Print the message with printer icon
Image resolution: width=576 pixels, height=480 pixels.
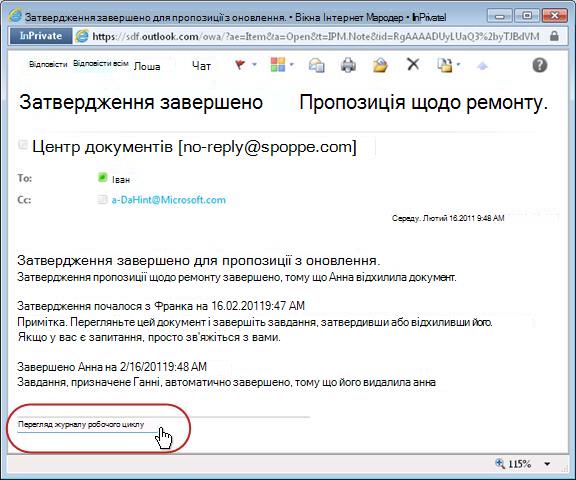click(348, 65)
